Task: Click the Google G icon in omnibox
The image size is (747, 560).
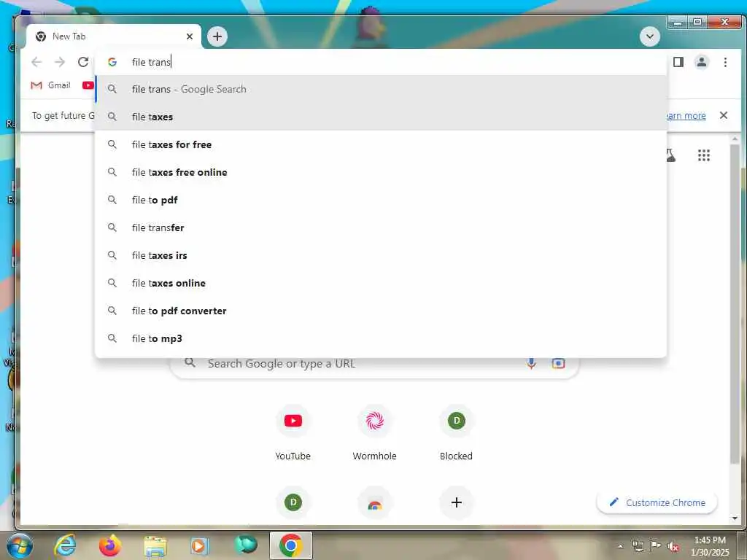Action: tap(112, 62)
